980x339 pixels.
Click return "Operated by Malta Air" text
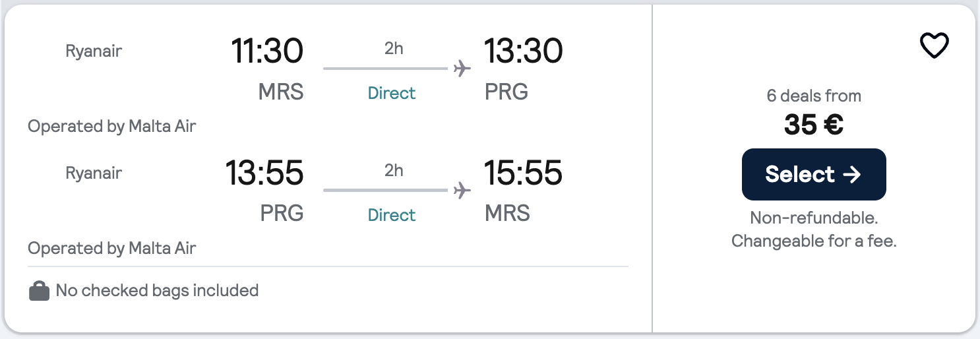111,248
